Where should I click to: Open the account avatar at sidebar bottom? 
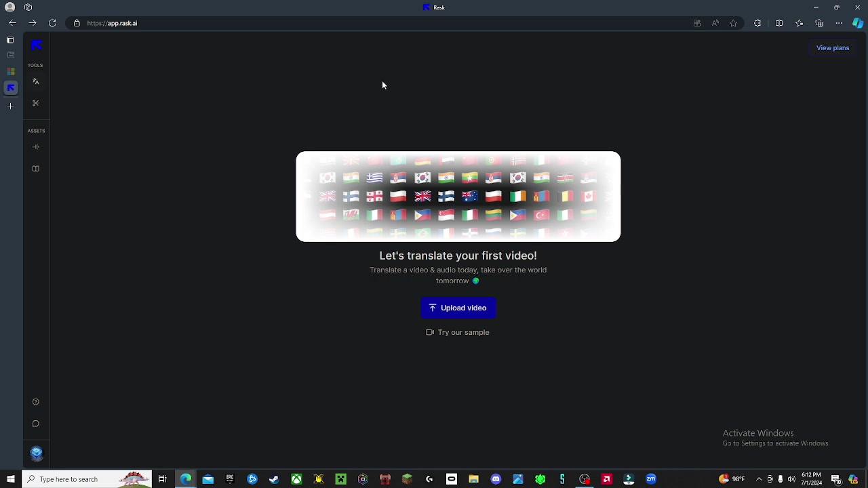pyautogui.click(x=37, y=453)
